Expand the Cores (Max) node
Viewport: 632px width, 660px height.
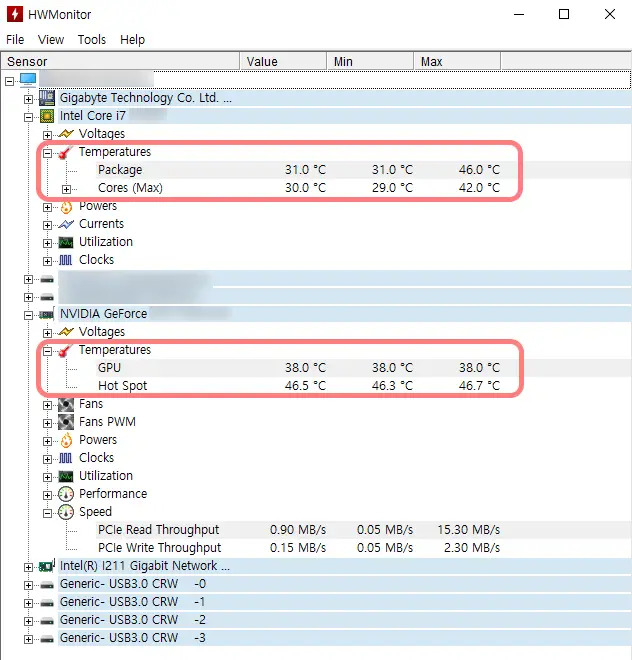(x=66, y=189)
